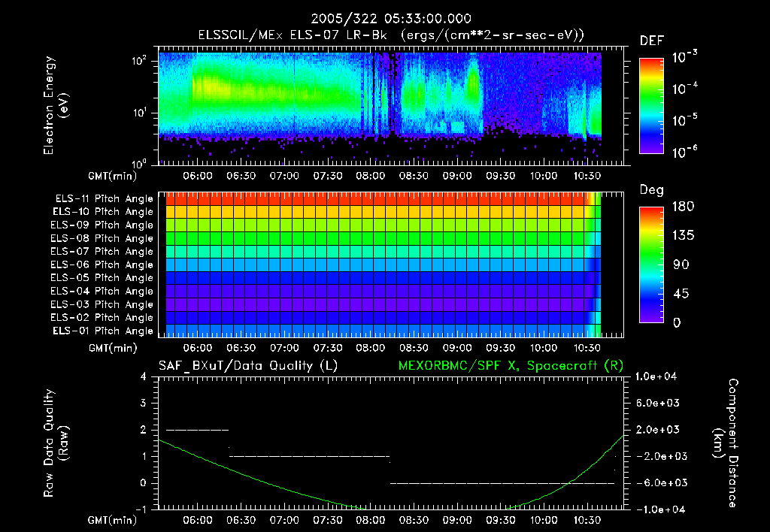The height and width of the screenshot is (532, 770).
Task: Click the 1.0e+04 right axis value
Action: pyautogui.click(x=656, y=376)
